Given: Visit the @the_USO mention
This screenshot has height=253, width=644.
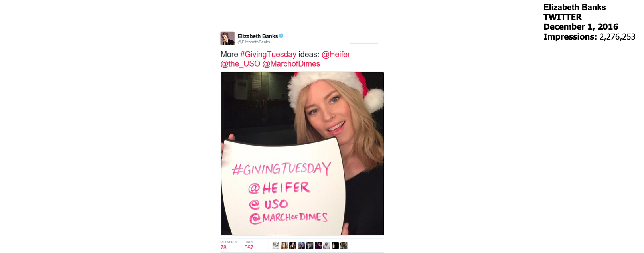Looking at the screenshot, I should click(240, 64).
